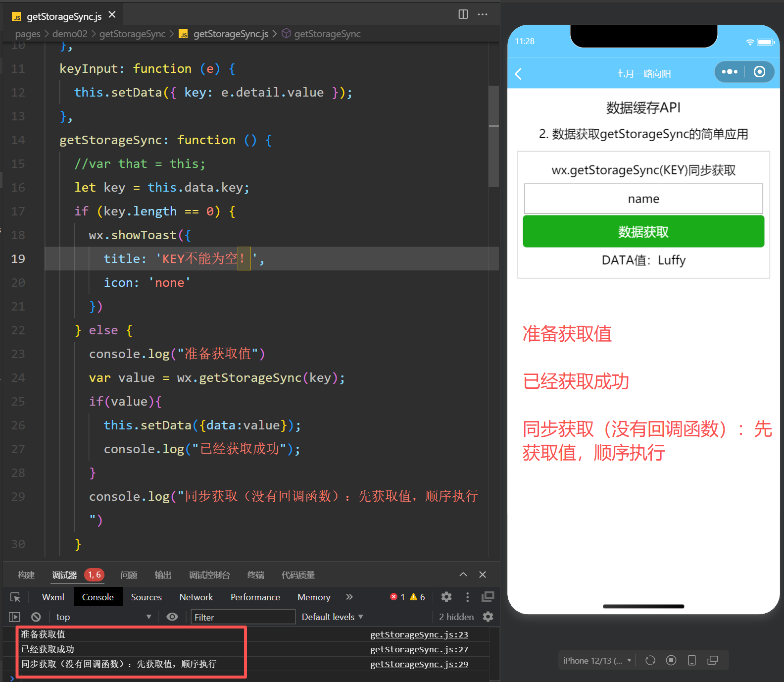Tap the mini program close circle icon
Image resolution: width=784 pixels, height=682 pixels.
click(x=759, y=72)
